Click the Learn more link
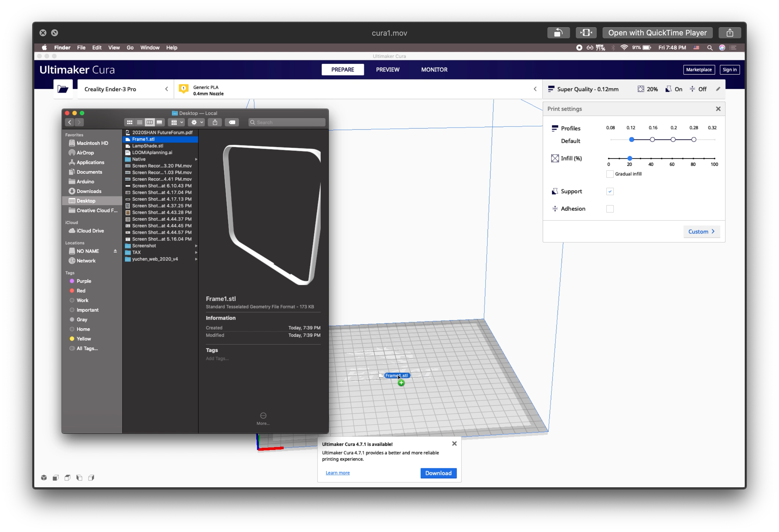This screenshot has height=532, width=779. click(x=338, y=473)
